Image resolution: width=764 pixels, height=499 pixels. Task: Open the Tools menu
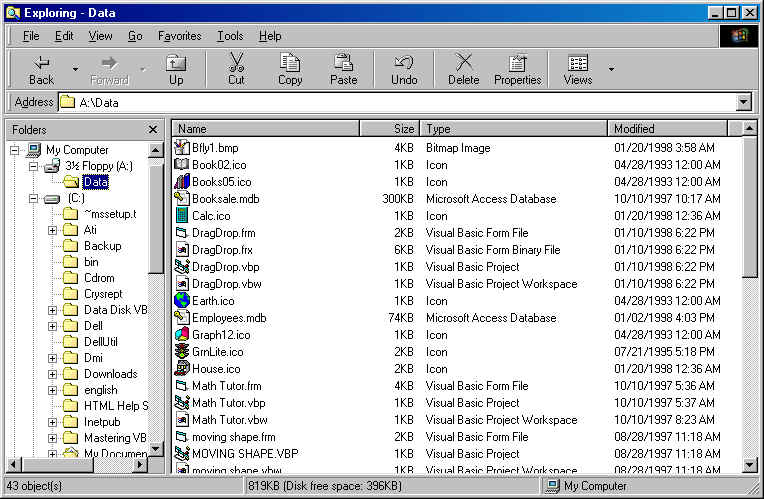230,36
